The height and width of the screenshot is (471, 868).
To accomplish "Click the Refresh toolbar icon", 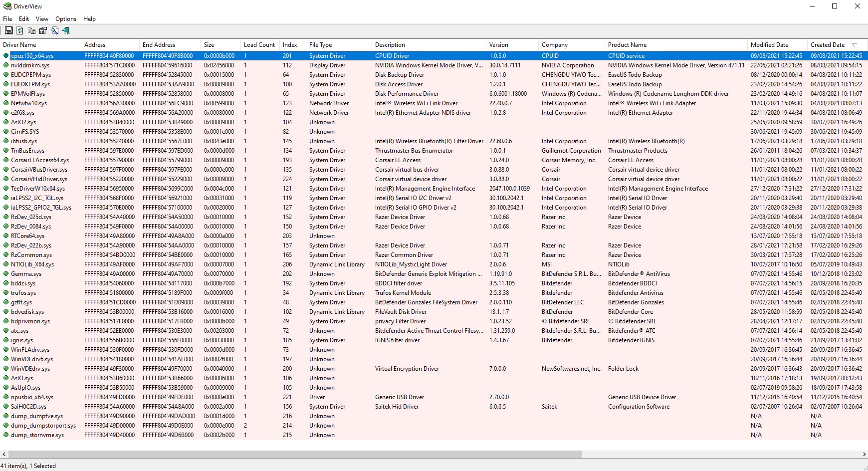I will (20, 31).
